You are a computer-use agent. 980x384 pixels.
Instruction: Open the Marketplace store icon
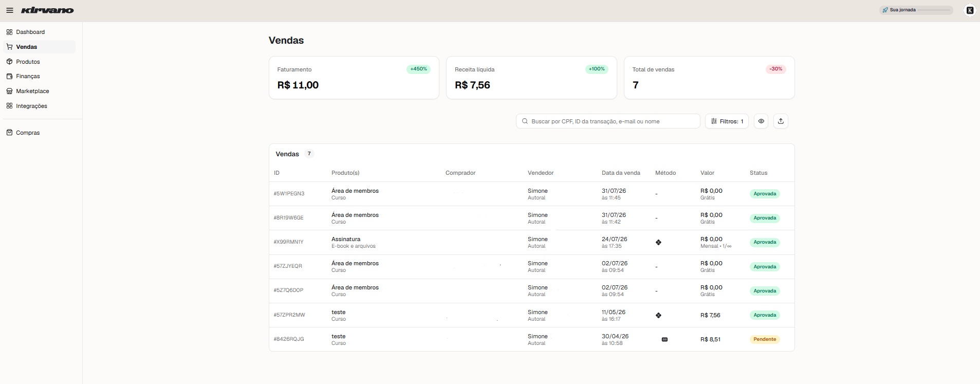coord(9,91)
